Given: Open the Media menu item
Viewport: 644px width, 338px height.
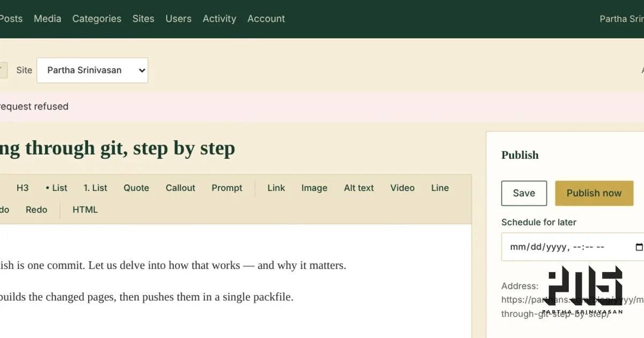Looking at the screenshot, I should click(x=47, y=19).
